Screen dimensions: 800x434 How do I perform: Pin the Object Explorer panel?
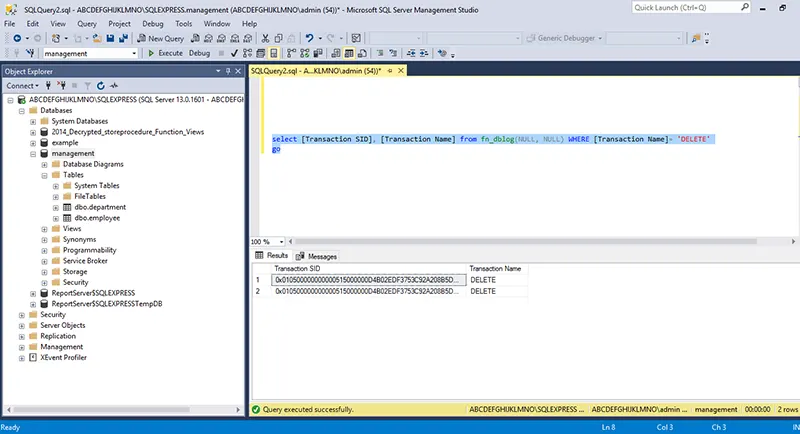(228, 71)
